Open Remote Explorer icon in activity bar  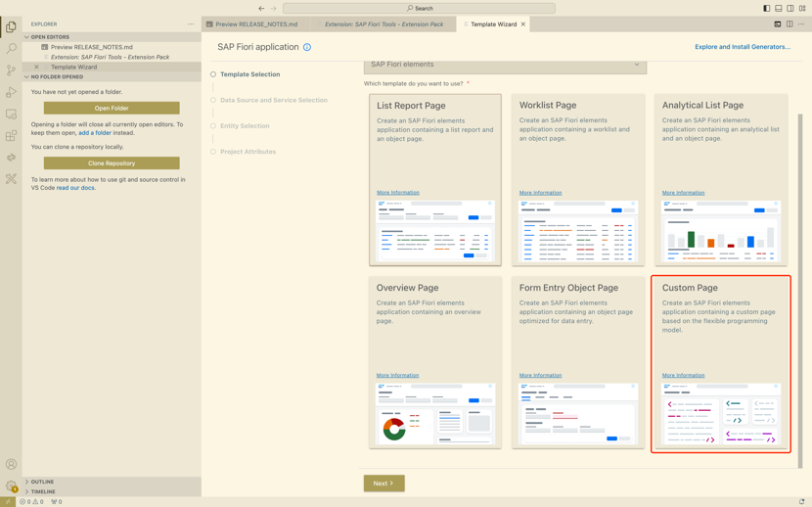[11, 114]
